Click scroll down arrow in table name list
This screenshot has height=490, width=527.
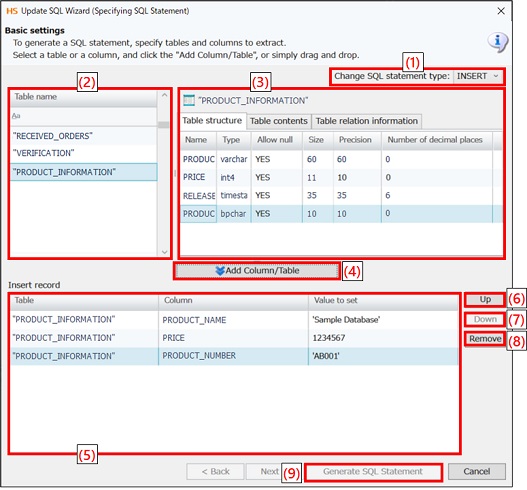(164, 252)
